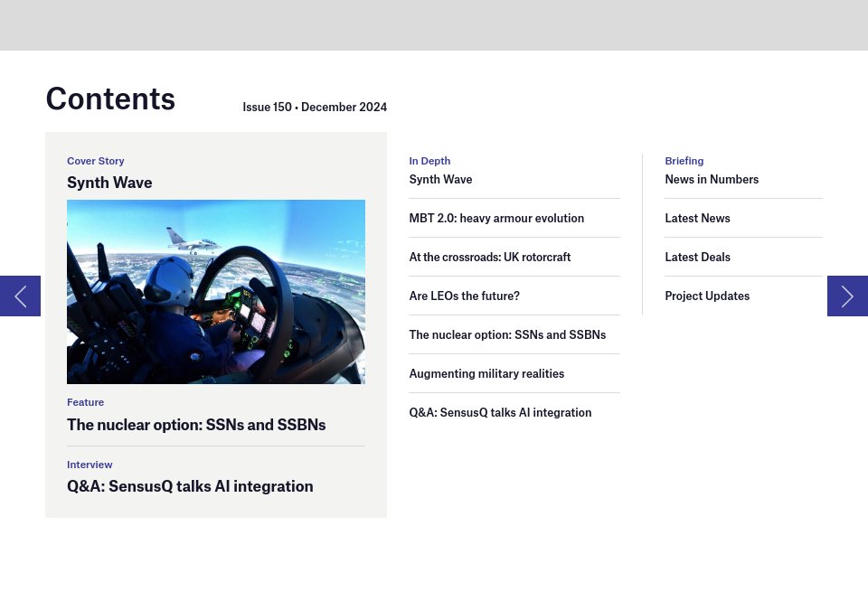Click the previous page arrow button
The width and height of the screenshot is (868, 592).
pos(20,296)
